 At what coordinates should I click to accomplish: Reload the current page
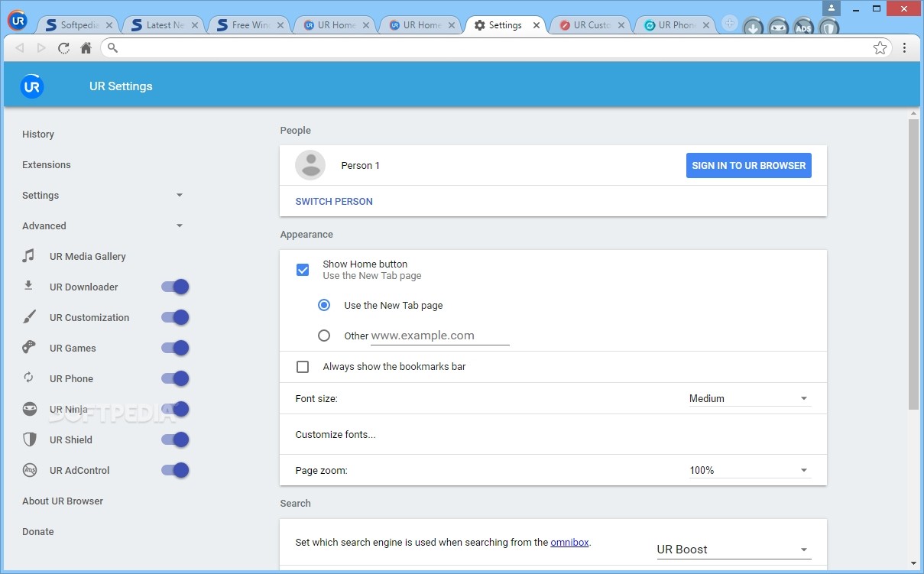tap(63, 47)
